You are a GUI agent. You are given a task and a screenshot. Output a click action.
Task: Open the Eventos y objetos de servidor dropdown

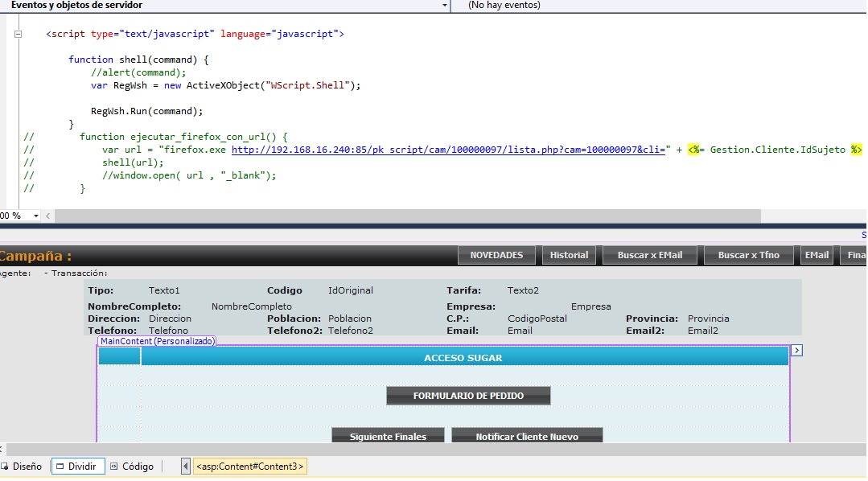[x=445, y=6]
